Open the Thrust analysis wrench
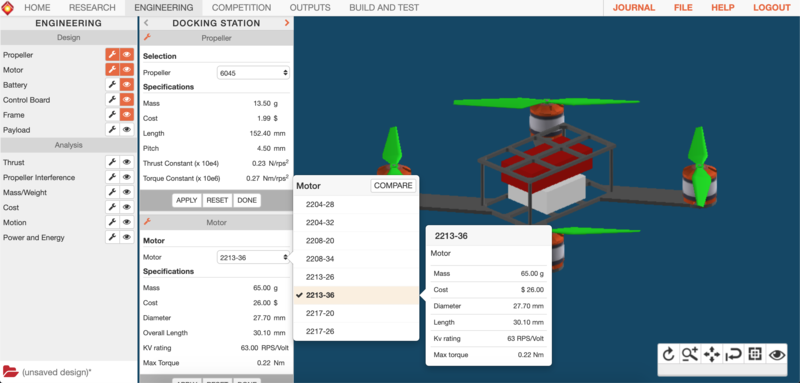800x383 pixels. (x=112, y=162)
